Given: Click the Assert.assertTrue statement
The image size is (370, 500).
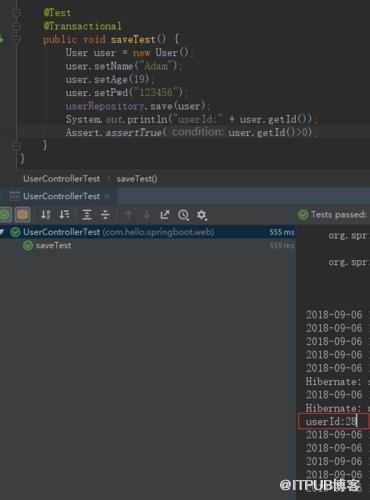Looking at the screenshot, I should [191, 132].
